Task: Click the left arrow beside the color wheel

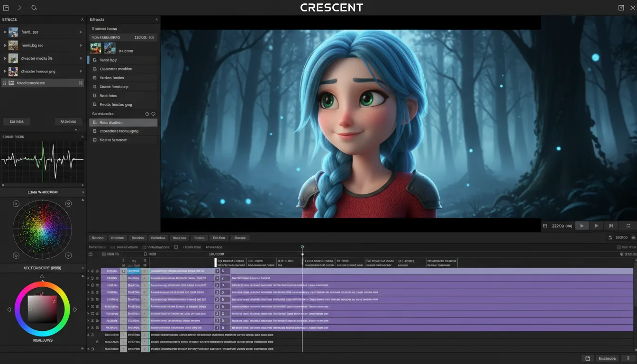Action: pos(9,309)
